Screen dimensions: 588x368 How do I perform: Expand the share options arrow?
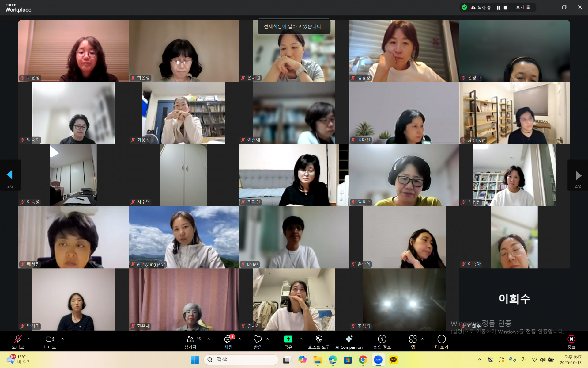pos(301,339)
